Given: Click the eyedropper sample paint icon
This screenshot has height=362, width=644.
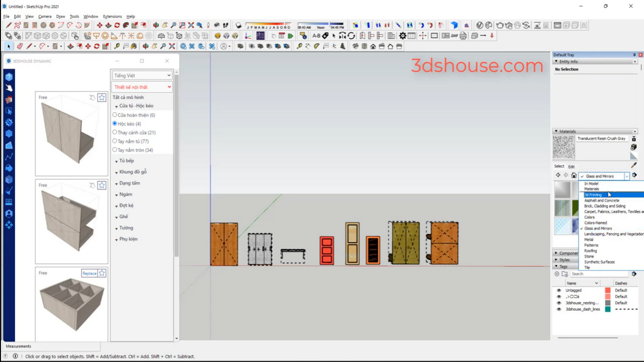Looking at the screenshot, I should click(x=633, y=165).
